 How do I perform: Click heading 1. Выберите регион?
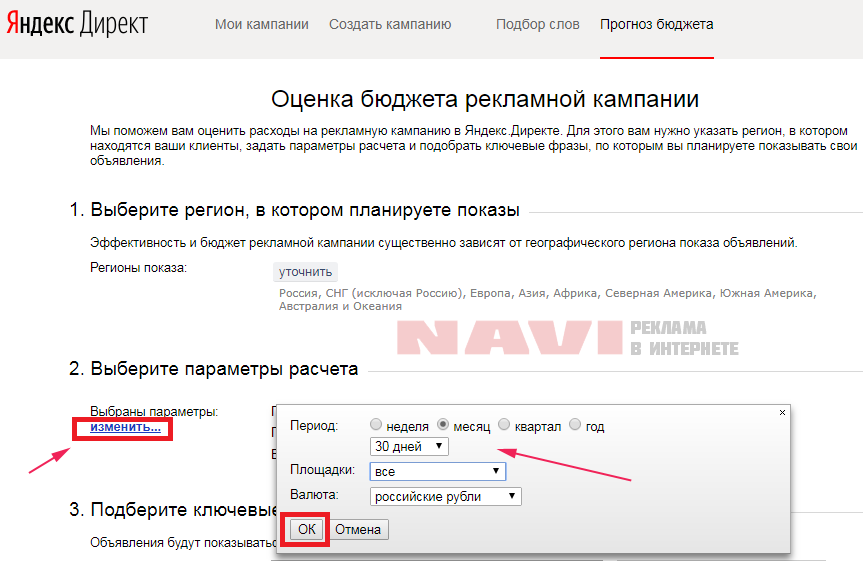point(294,210)
